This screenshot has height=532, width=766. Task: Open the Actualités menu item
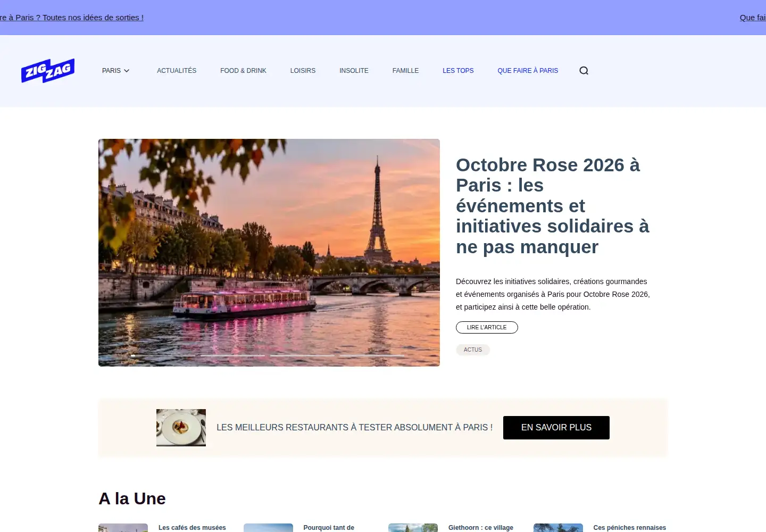[x=177, y=71]
